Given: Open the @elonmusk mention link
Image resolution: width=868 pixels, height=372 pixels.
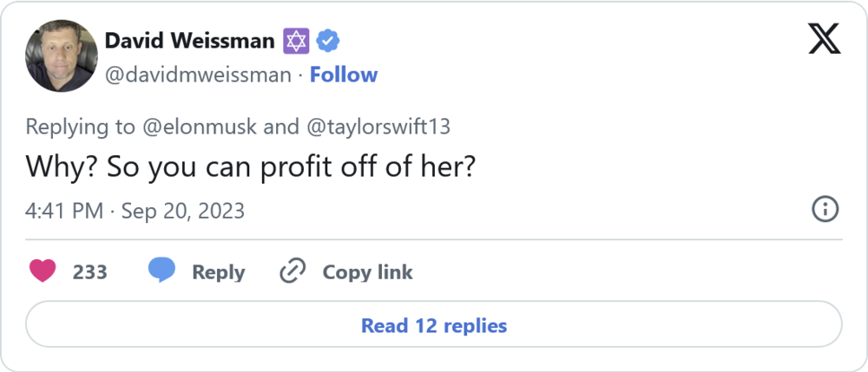Looking at the screenshot, I should tap(198, 127).
